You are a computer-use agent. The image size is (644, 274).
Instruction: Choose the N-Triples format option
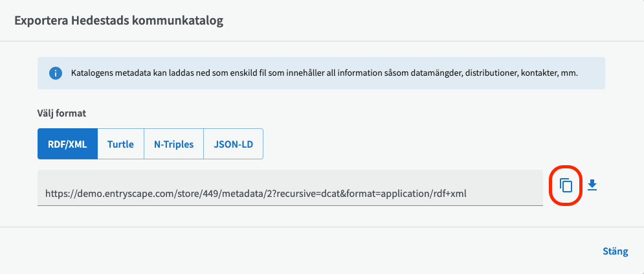(173, 144)
